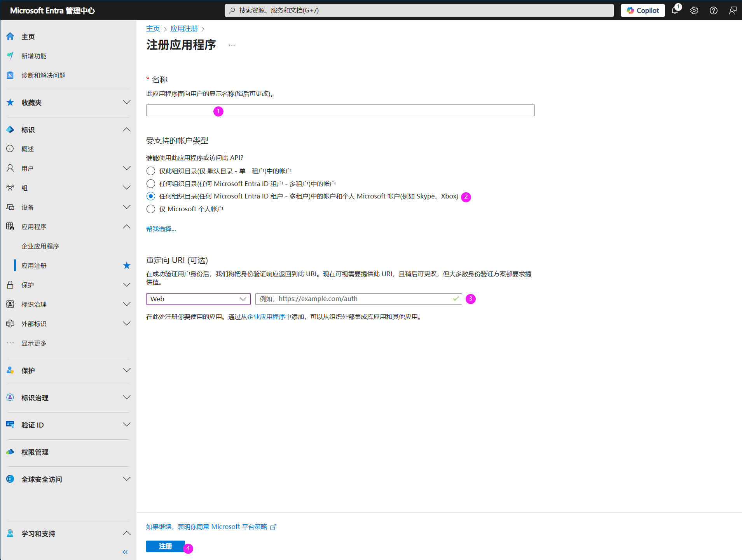Click the 注册 button
This screenshot has height=560, width=742.
(x=166, y=546)
